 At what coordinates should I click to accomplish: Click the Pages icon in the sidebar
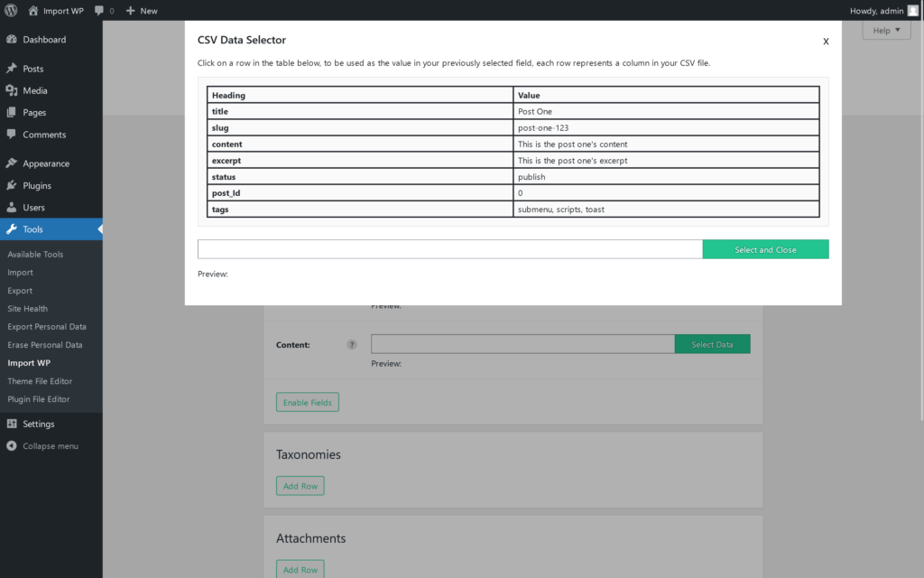[13, 112]
